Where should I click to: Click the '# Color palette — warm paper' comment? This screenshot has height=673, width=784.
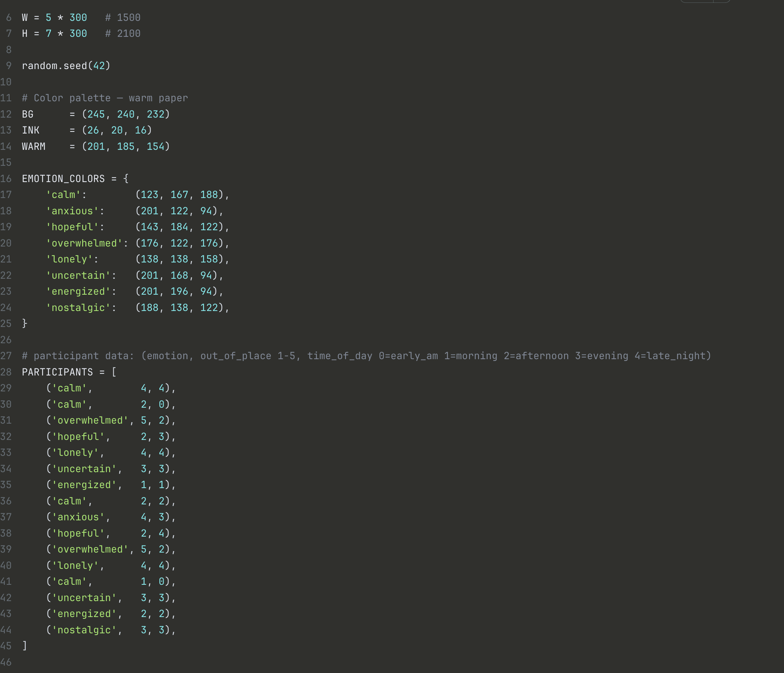105,98
